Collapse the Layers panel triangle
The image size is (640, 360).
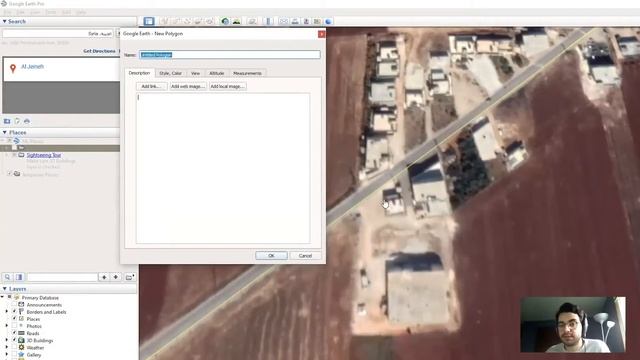pyautogui.click(x=4, y=289)
